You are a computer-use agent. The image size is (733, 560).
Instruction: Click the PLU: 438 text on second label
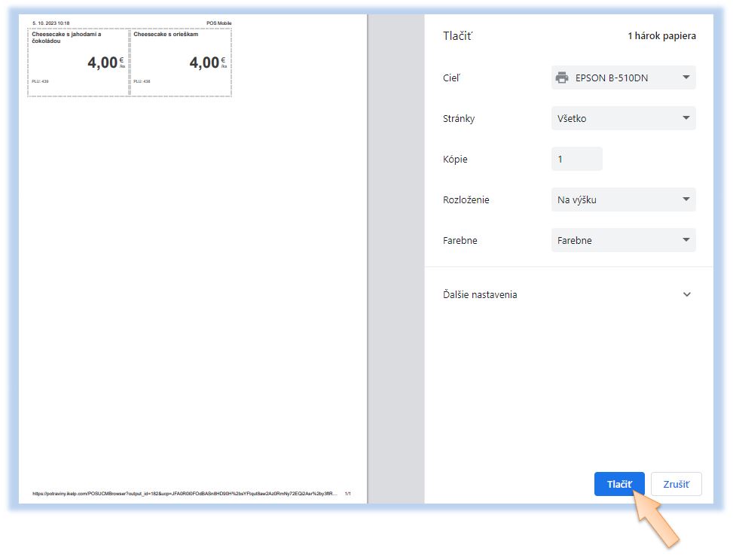pos(142,81)
